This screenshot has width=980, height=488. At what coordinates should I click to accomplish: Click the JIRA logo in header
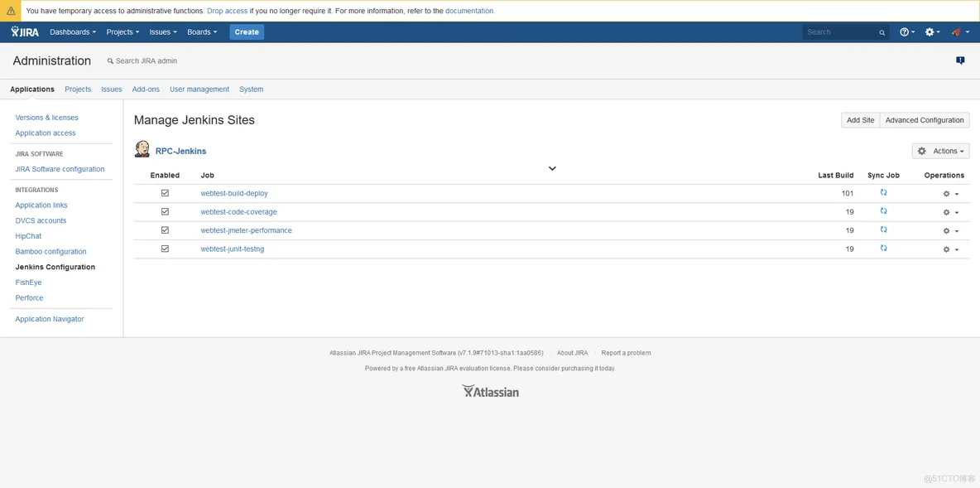[25, 32]
